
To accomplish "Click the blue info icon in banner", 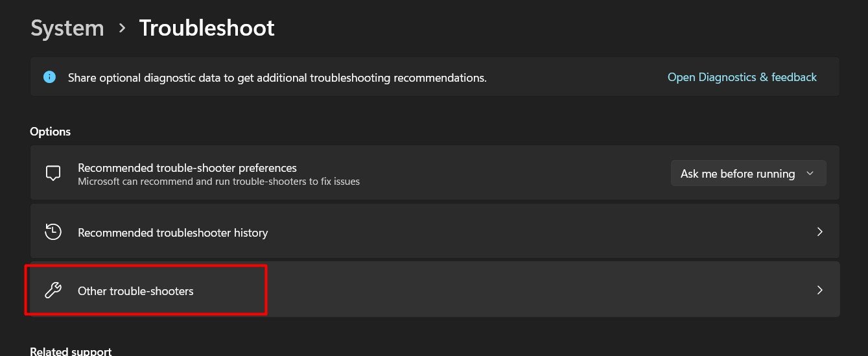I will [x=49, y=77].
